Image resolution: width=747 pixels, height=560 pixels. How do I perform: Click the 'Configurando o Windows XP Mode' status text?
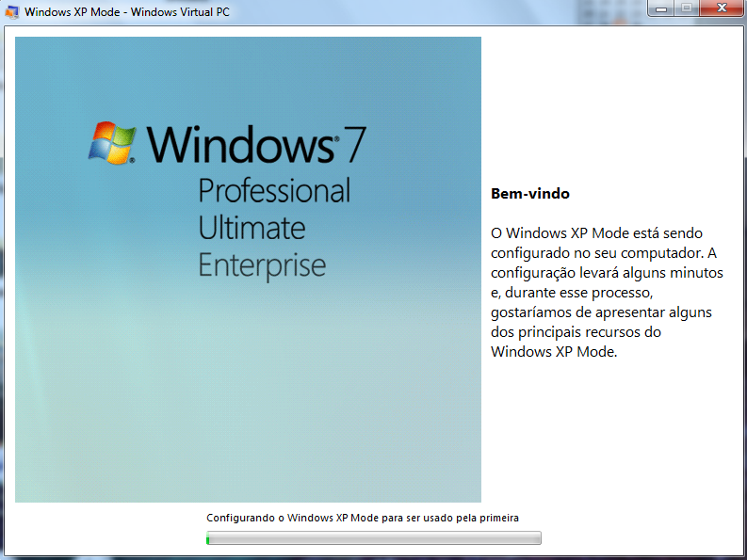(363, 518)
